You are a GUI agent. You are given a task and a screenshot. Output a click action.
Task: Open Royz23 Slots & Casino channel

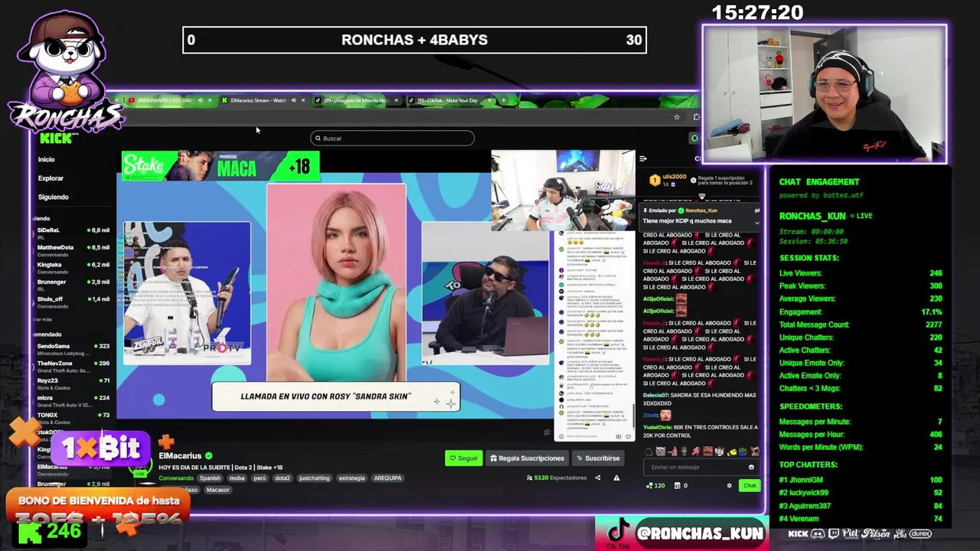pos(73,383)
